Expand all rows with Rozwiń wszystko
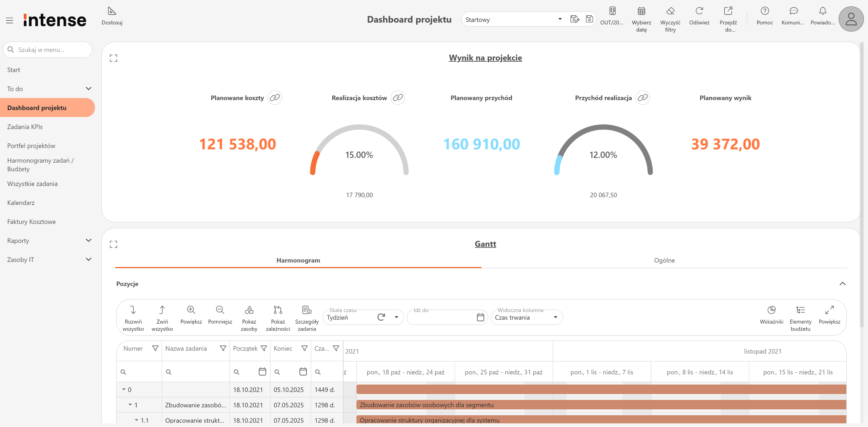 pos(133,318)
